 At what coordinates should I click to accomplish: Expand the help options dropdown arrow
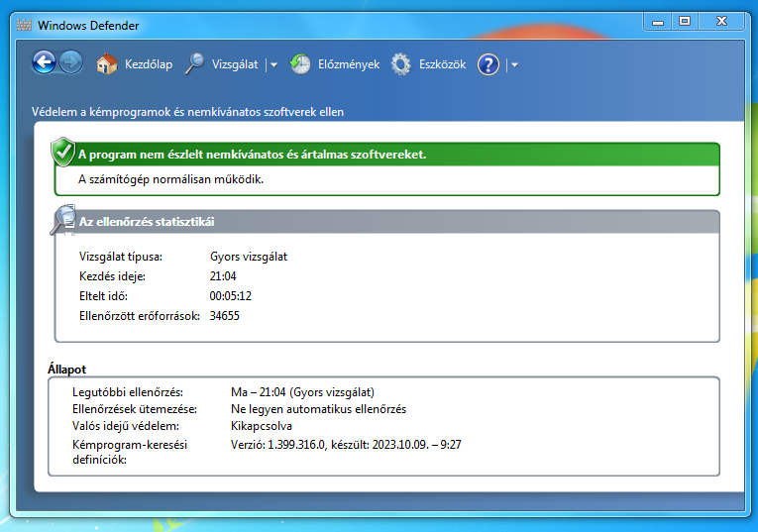click(514, 64)
